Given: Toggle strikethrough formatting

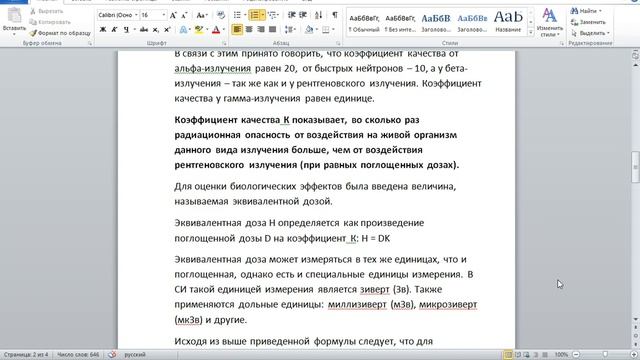Looking at the screenshot, I should coord(144,29).
